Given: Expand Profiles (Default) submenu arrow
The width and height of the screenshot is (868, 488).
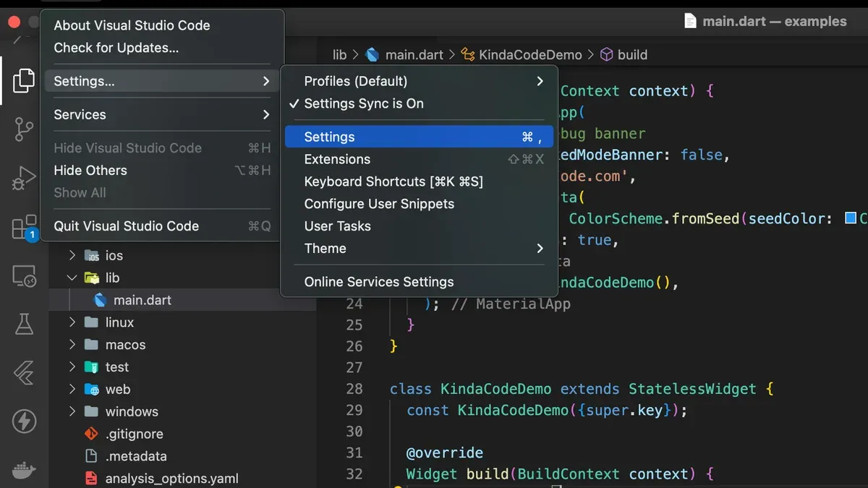Looking at the screenshot, I should pos(540,81).
